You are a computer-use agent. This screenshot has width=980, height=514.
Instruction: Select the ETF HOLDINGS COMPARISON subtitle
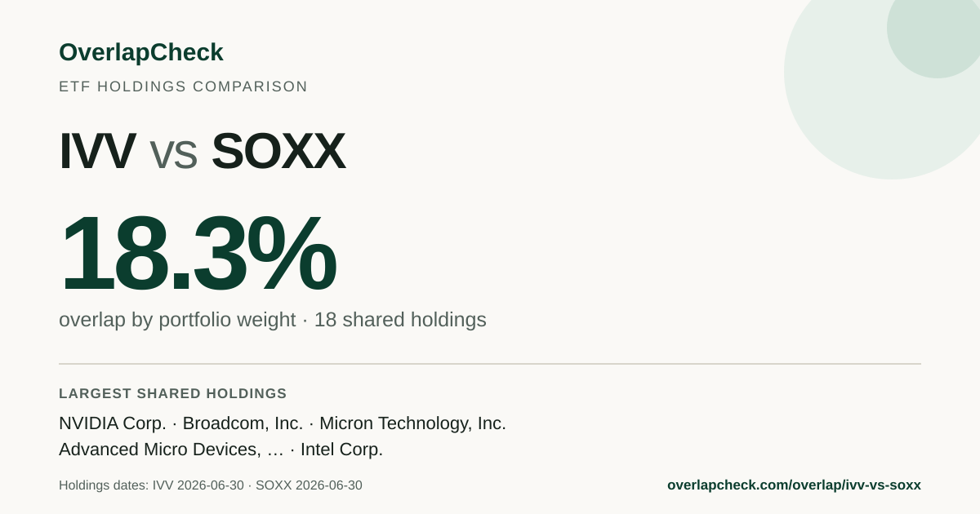click(183, 86)
